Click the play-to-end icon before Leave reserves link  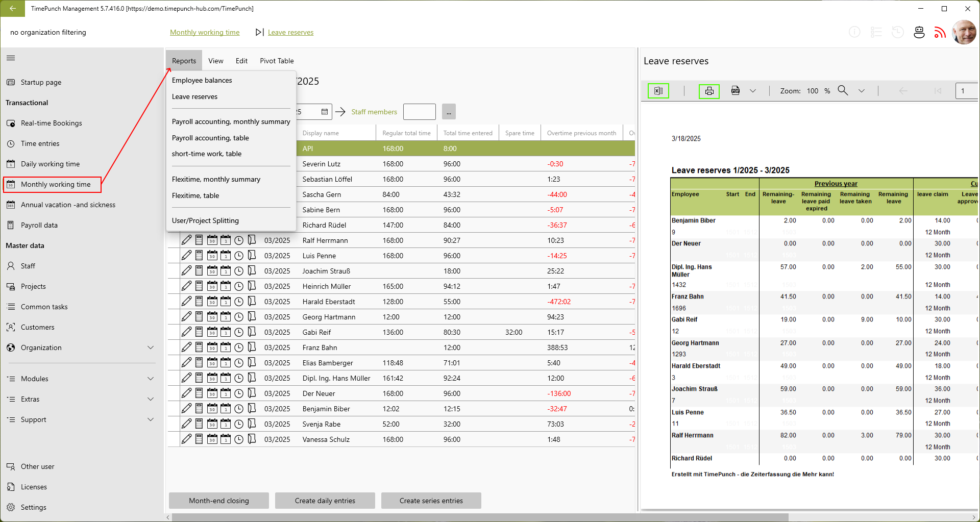(259, 32)
